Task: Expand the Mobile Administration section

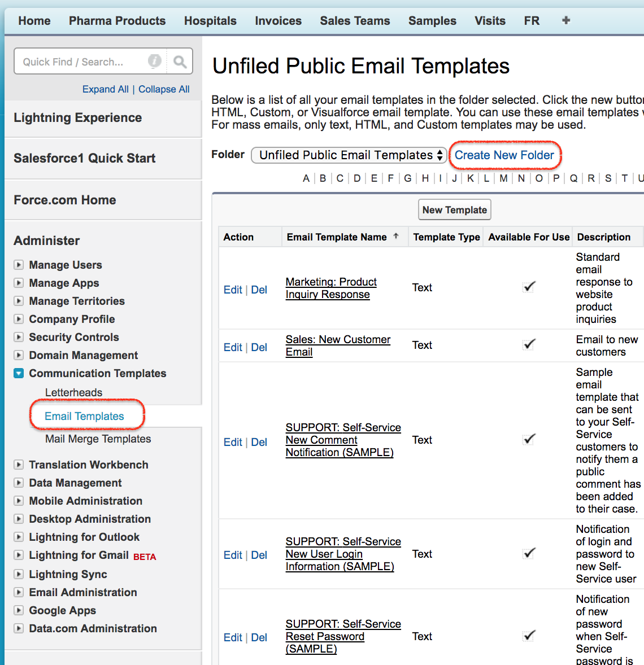Action: click(19, 501)
